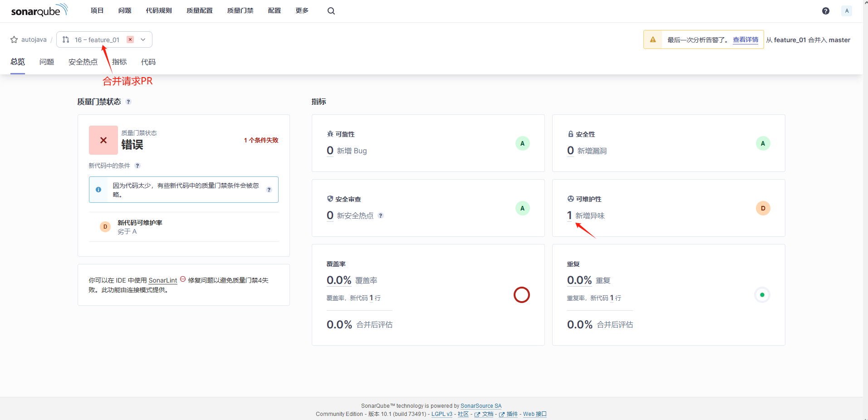Open the SonarLint link
The width and height of the screenshot is (868, 420).
pos(163,280)
